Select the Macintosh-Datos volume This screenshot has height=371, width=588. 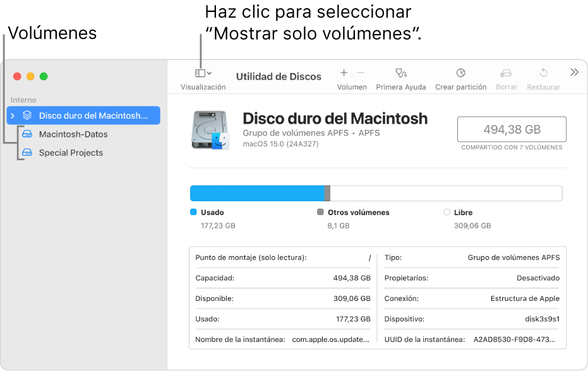(73, 134)
